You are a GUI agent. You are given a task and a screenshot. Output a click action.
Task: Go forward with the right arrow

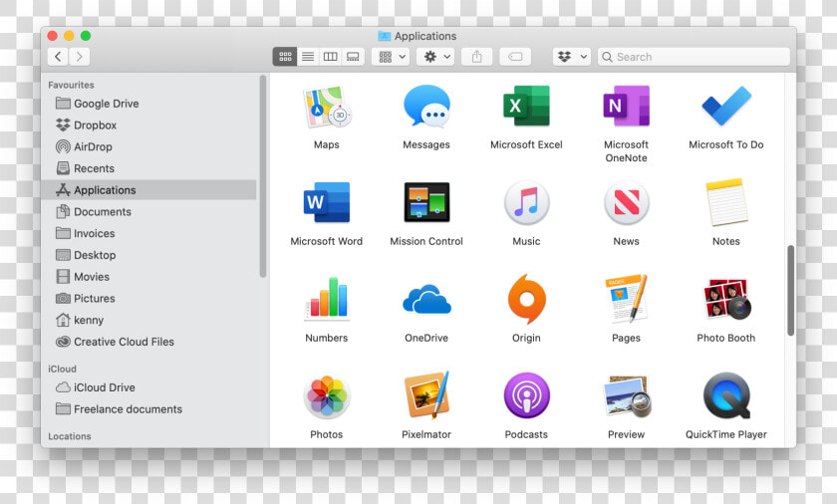(x=79, y=57)
